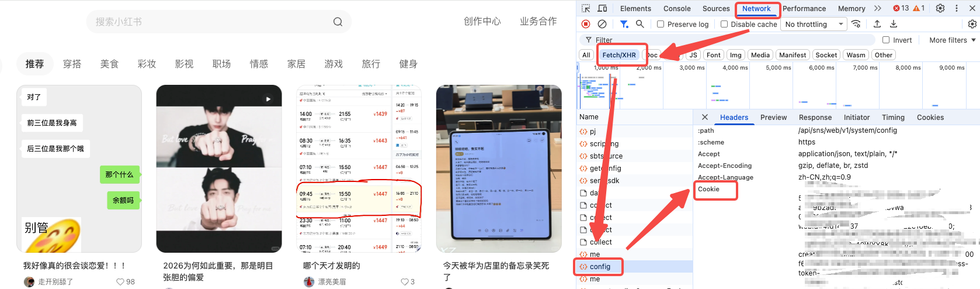Select the Network tab
This screenshot has height=289, width=980.
(x=756, y=8)
